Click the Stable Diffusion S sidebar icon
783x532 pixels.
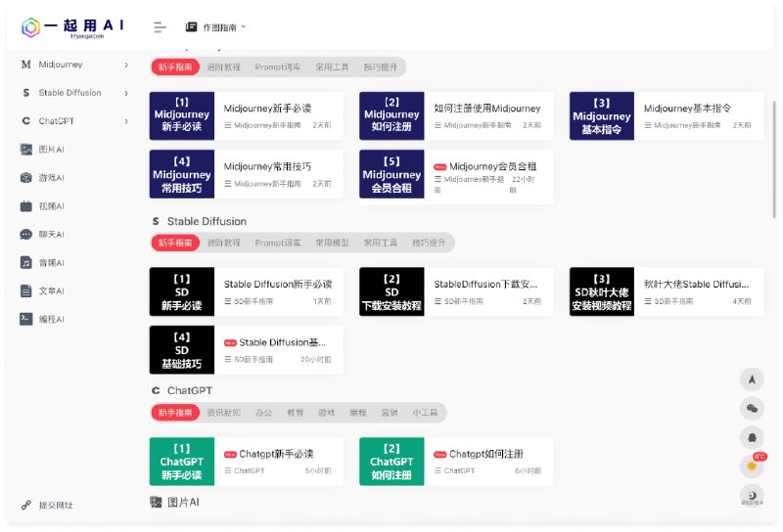(x=26, y=93)
